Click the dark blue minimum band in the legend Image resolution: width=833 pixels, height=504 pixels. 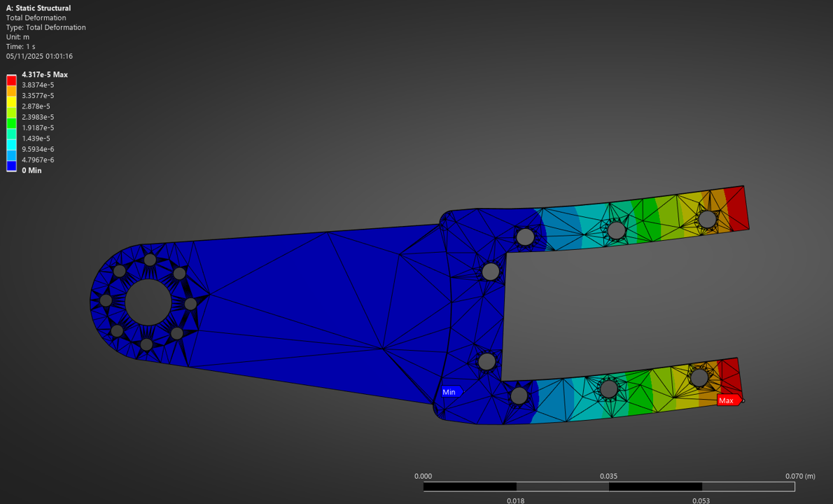pyautogui.click(x=10, y=164)
